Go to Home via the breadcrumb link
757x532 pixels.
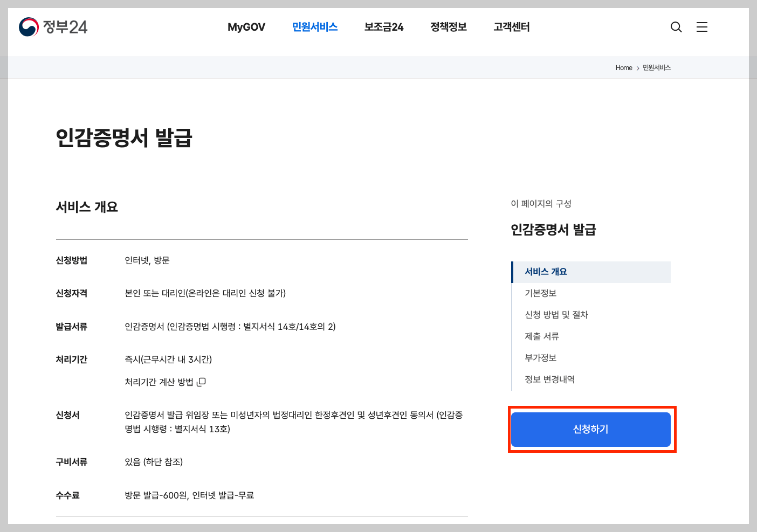(x=623, y=67)
